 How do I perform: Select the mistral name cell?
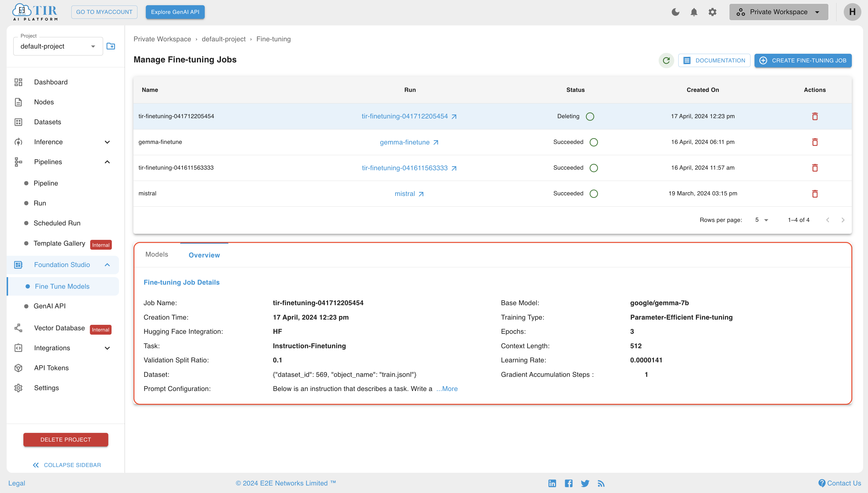[x=147, y=194]
